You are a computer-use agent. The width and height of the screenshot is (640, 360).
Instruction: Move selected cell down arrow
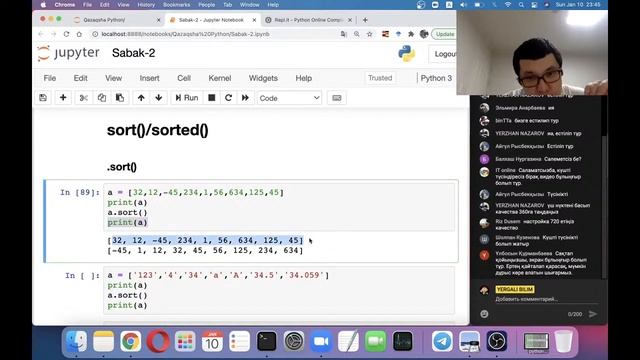pyautogui.click(x=159, y=98)
